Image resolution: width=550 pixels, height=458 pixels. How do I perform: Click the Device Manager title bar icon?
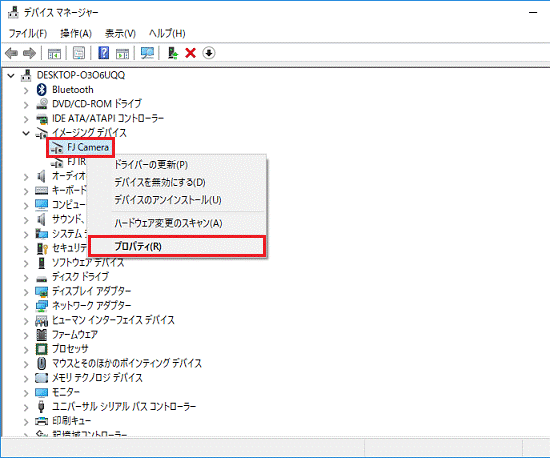pyautogui.click(x=13, y=13)
